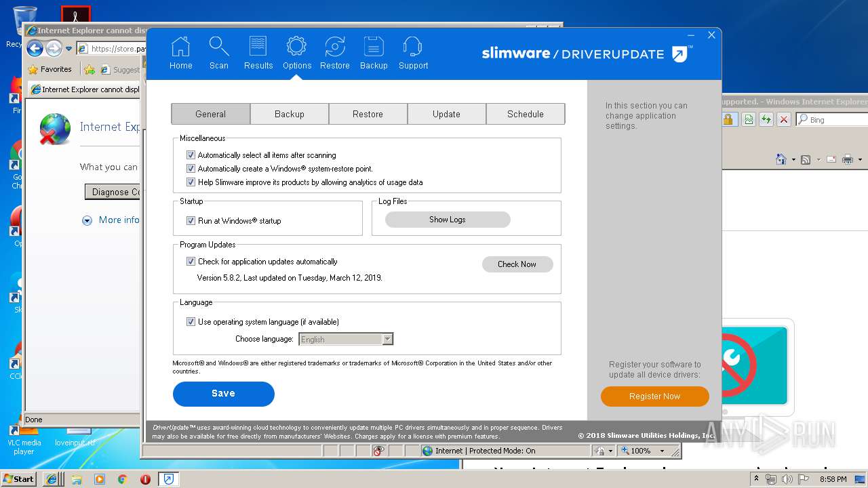Toggle Help Slimware improve analytics checkbox
The width and height of the screenshot is (868, 488).
(191, 182)
